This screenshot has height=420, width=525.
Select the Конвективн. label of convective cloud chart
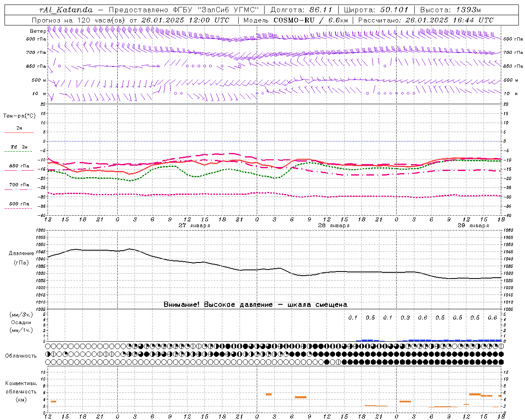click(21, 383)
